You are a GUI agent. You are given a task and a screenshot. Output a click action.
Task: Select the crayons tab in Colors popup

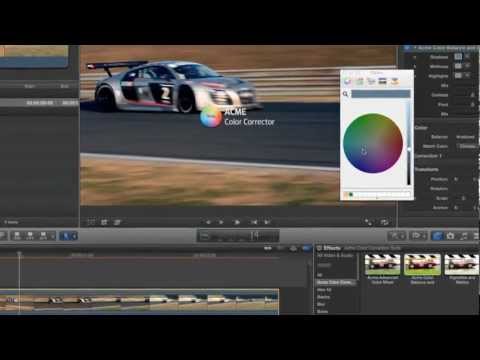395,81
